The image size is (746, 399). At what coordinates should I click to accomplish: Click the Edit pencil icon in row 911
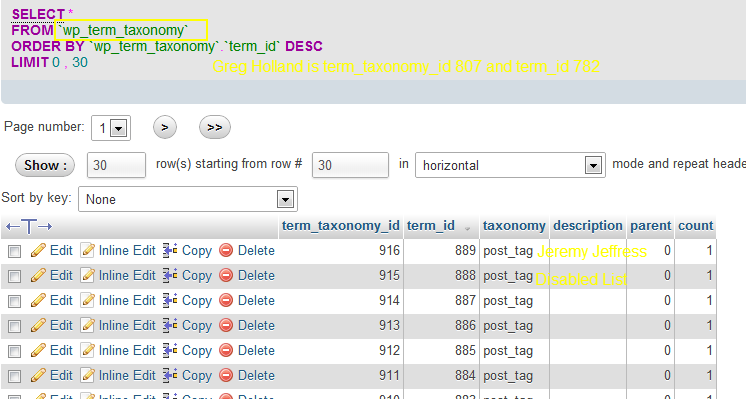(38, 375)
